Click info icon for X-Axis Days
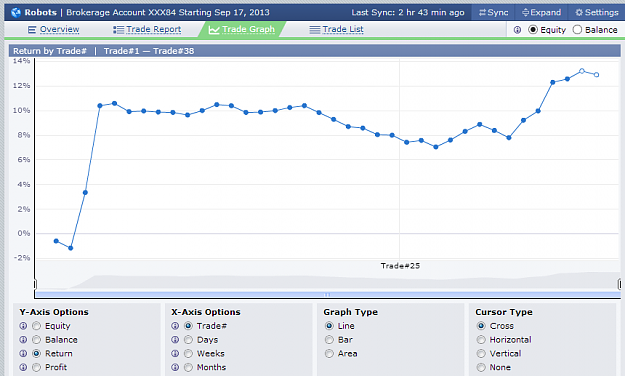 tap(175, 340)
